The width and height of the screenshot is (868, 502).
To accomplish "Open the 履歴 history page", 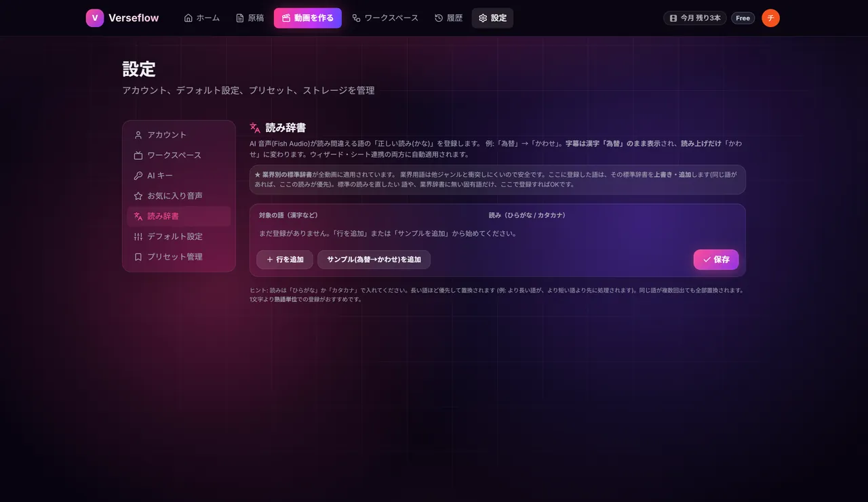I will tap(449, 18).
